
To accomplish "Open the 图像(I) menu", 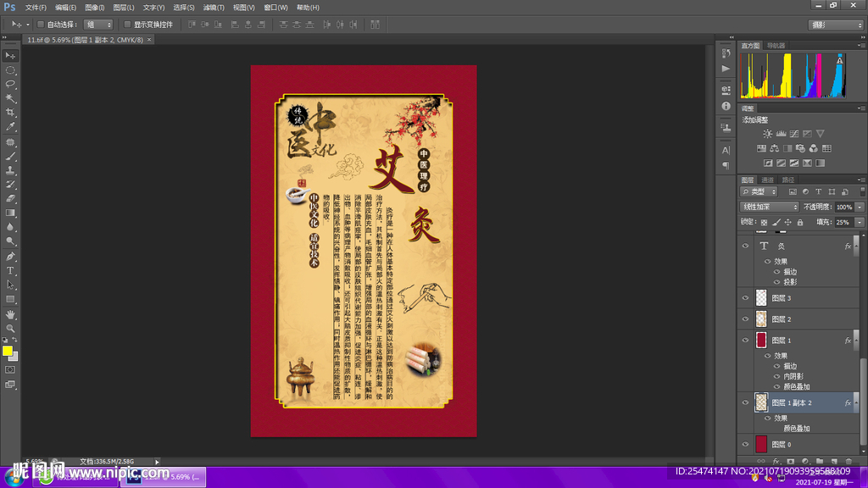I will coord(94,7).
